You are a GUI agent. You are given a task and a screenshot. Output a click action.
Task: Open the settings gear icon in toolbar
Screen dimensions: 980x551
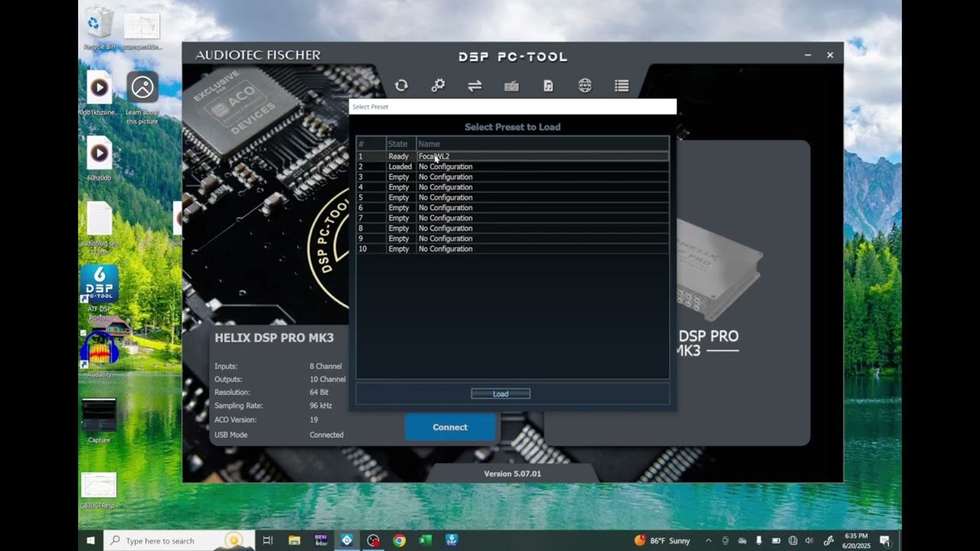pos(438,86)
